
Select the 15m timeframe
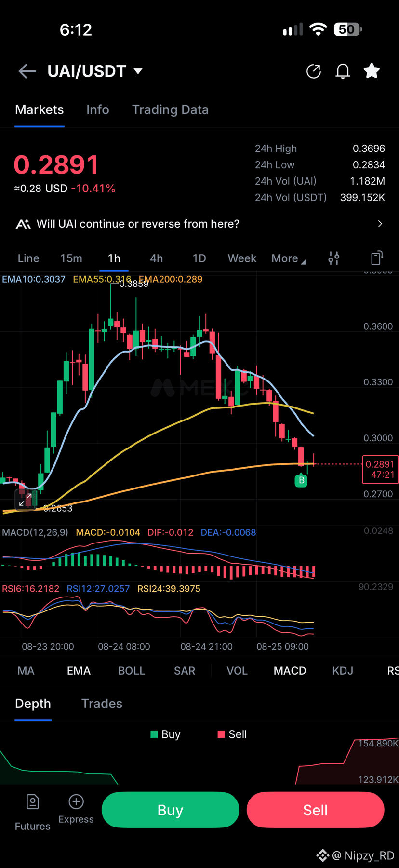coord(71,258)
